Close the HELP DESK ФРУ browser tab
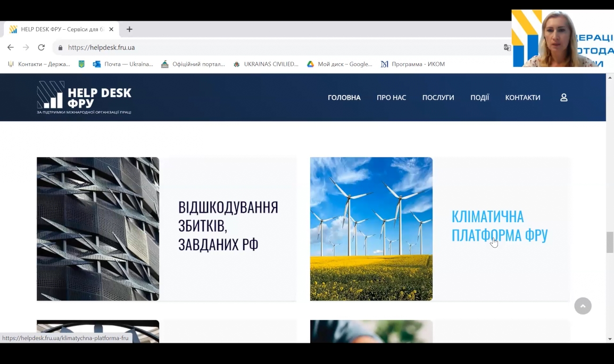 (111, 29)
